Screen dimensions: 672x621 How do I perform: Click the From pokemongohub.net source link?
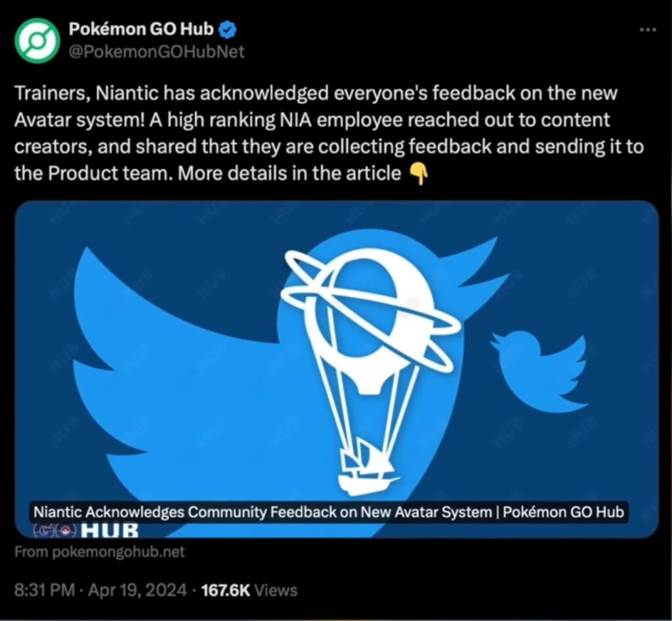click(x=100, y=551)
